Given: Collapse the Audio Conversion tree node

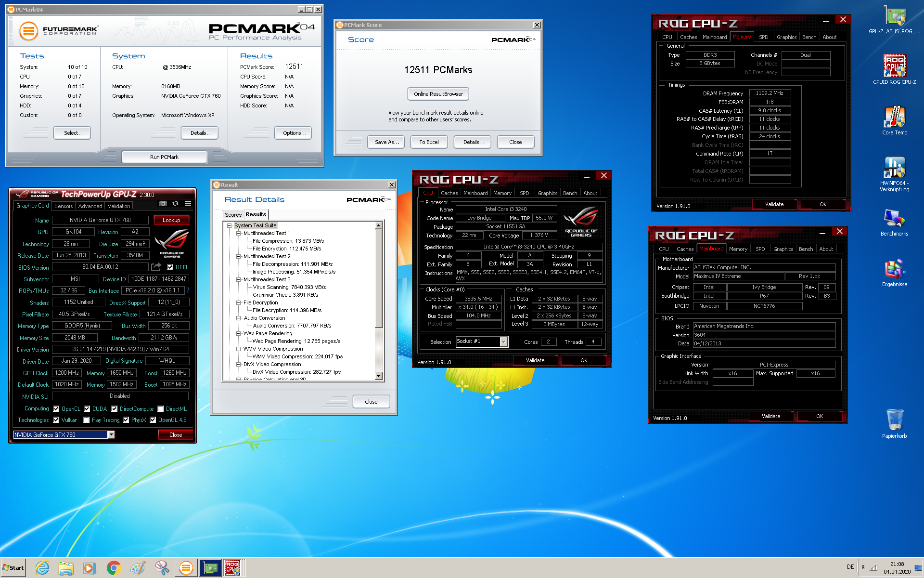Looking at the screenshot, I should (x=238, y=318).
